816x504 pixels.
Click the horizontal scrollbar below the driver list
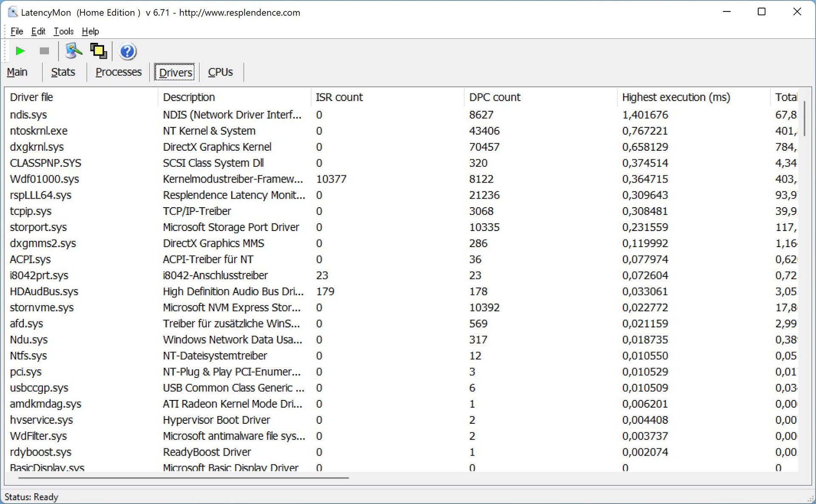[x=183, y=478]
